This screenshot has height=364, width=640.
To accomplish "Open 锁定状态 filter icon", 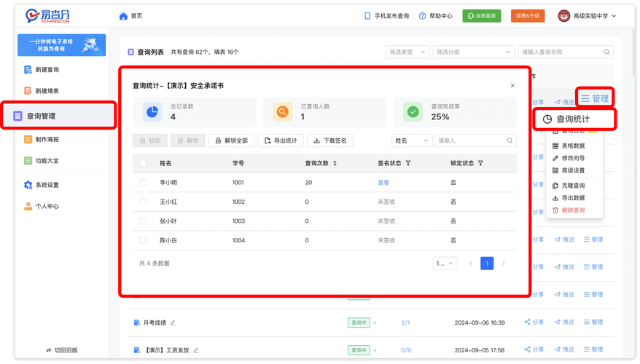I will (x=480, y=163).
